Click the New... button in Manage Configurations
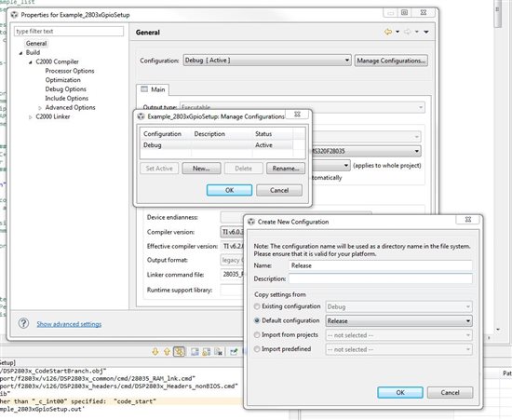This screenshot has width=512, height=420. point(201,169)
